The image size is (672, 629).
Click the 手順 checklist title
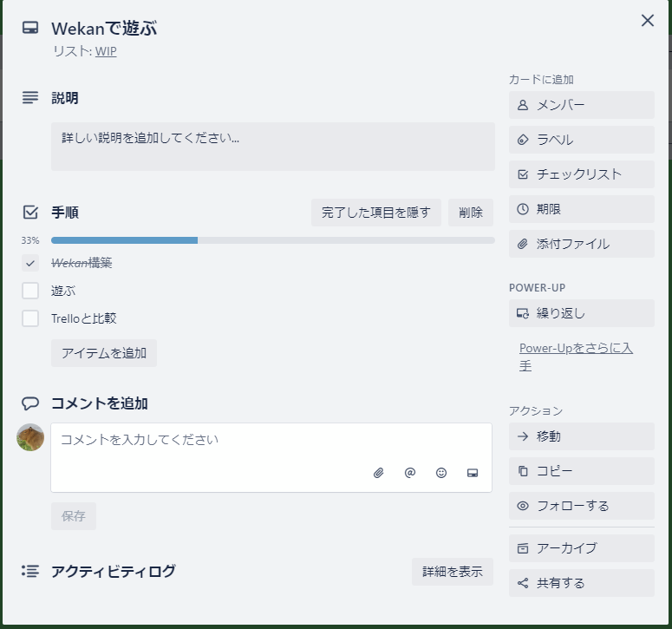coord(65,213)
